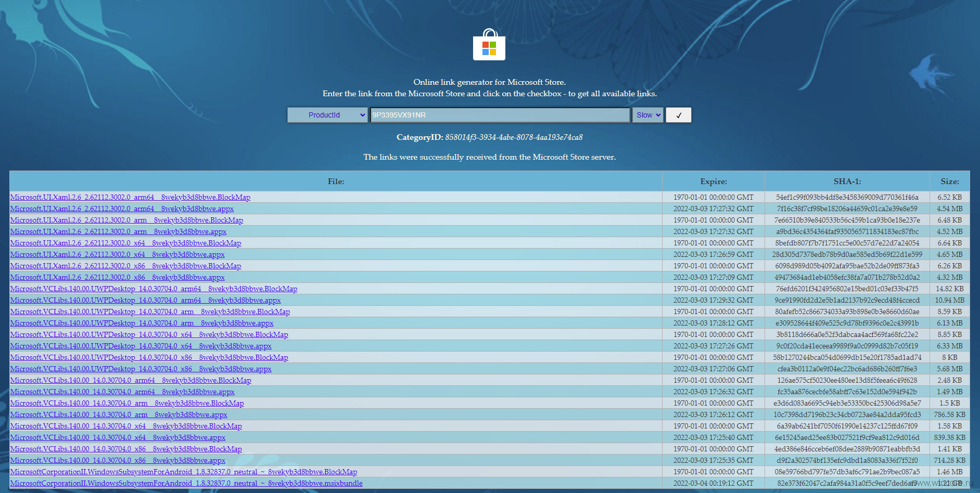Open WindowsSubsystemForAndroid BlockMap link
Screen dimensions: 980x493
184,472
